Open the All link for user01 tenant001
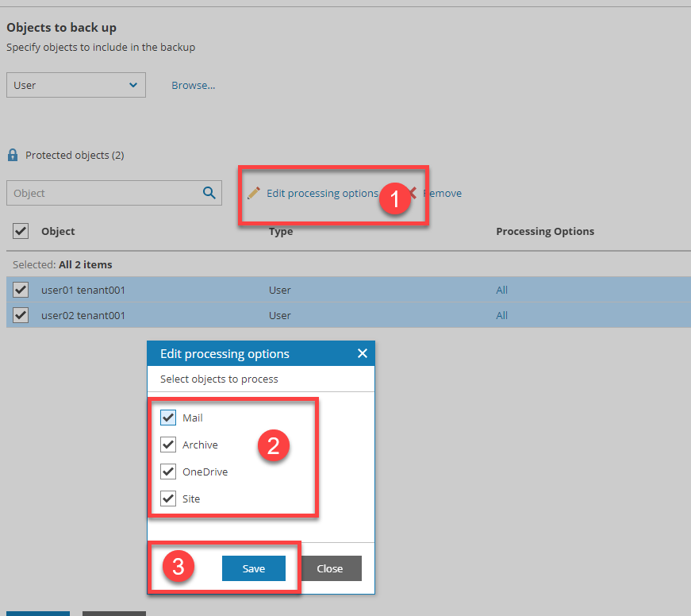This screenshot has width=691, height=616. (x=501, y=290)
